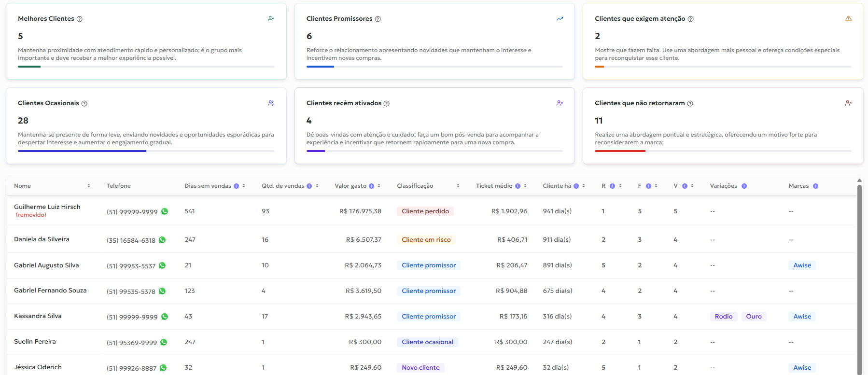The image size is (868, 375).
Task: Open the Clientes Ocasionais card
Action: 146,125
